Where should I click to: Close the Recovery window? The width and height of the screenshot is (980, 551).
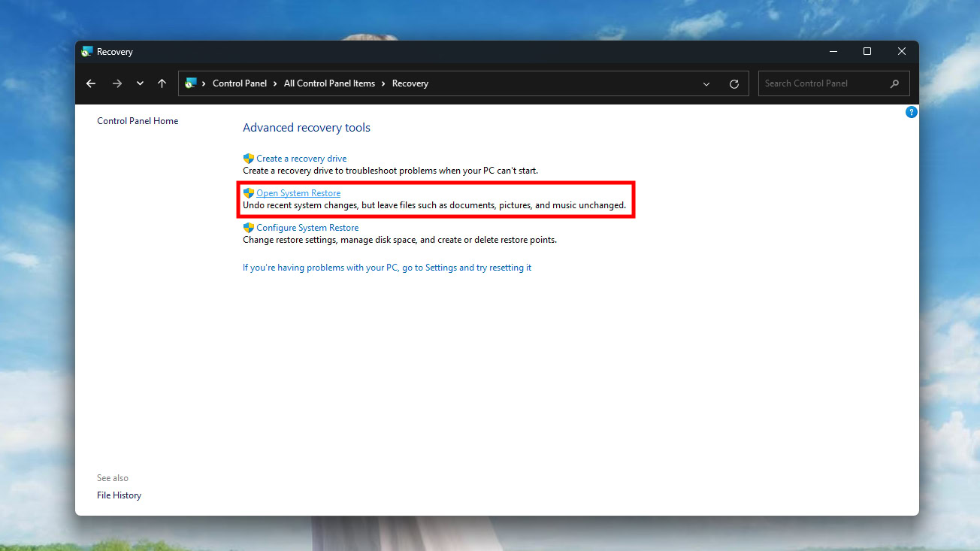click(902, 52)
